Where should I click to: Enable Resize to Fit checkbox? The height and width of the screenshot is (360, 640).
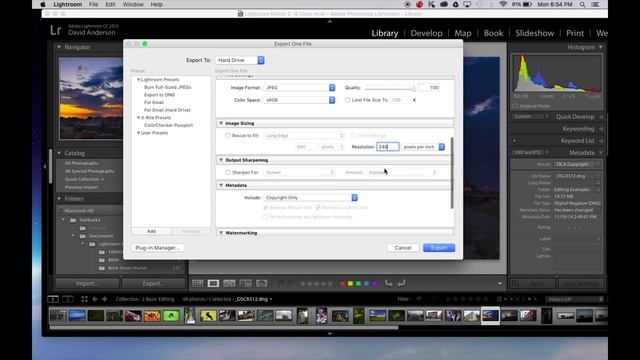228,136
